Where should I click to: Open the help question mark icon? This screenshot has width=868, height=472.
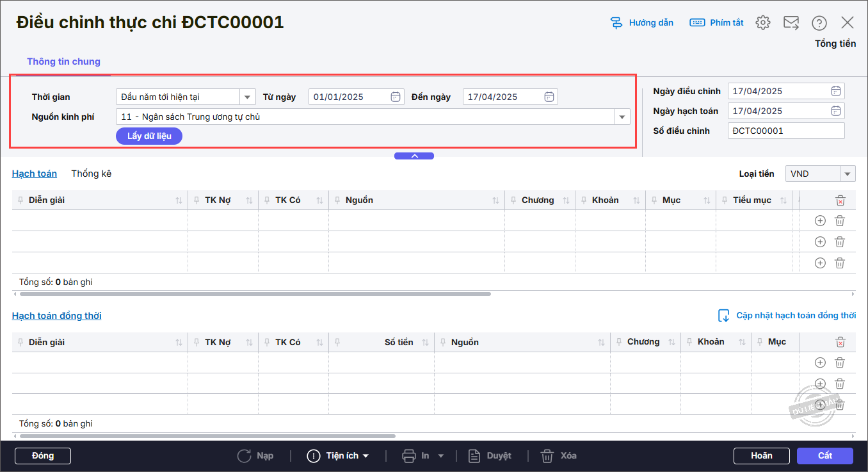819,23
